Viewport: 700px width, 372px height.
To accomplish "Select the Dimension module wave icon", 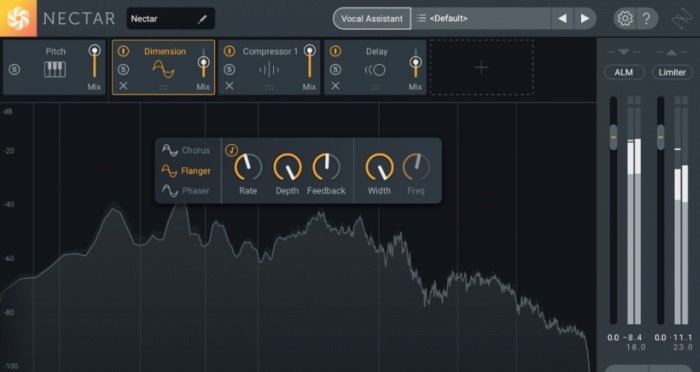I will pyautogui.click(x=163, y=69).
